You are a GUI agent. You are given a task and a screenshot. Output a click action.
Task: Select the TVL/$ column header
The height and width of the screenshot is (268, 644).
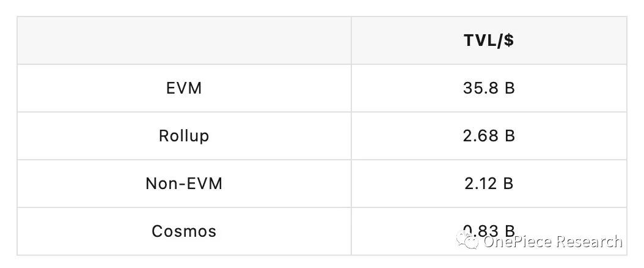coord(489,40)
